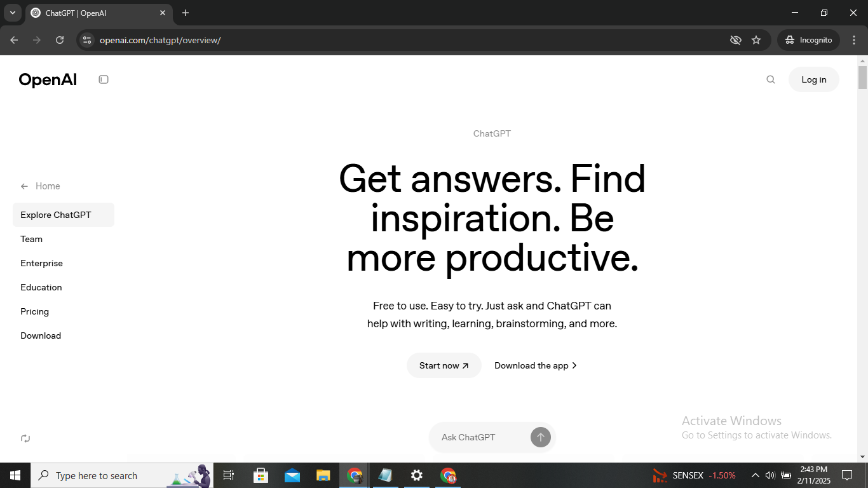Image resolution: width=868 pixels, height=488 pixels.
Task: Click the Incognito indicator button
Action: (808, 40)
